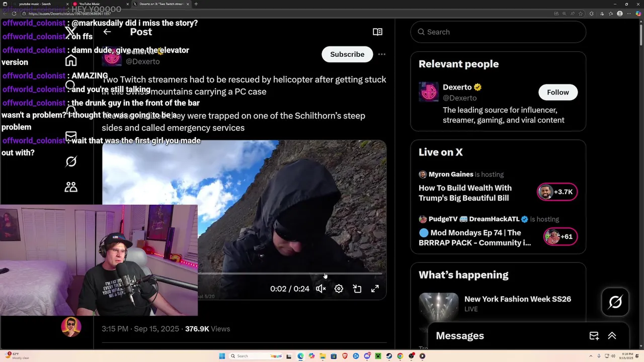Compose new message in Messages drawer

point(594,336)
